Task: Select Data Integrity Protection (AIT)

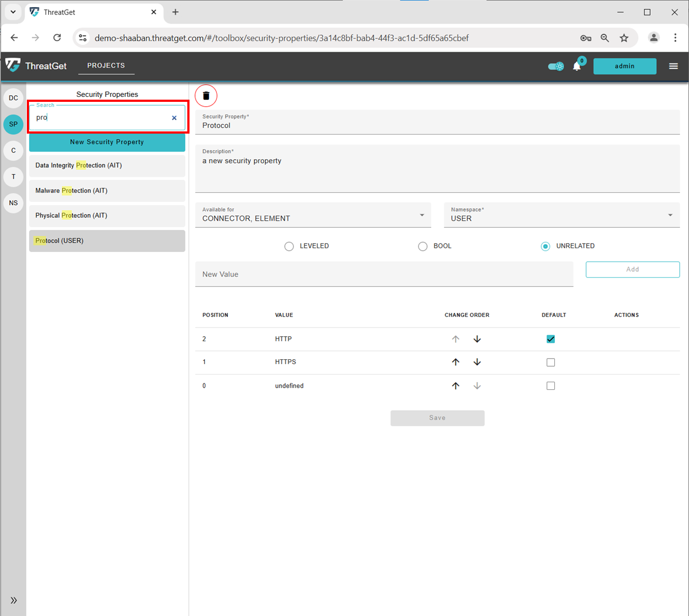Action: coord(107,165)
